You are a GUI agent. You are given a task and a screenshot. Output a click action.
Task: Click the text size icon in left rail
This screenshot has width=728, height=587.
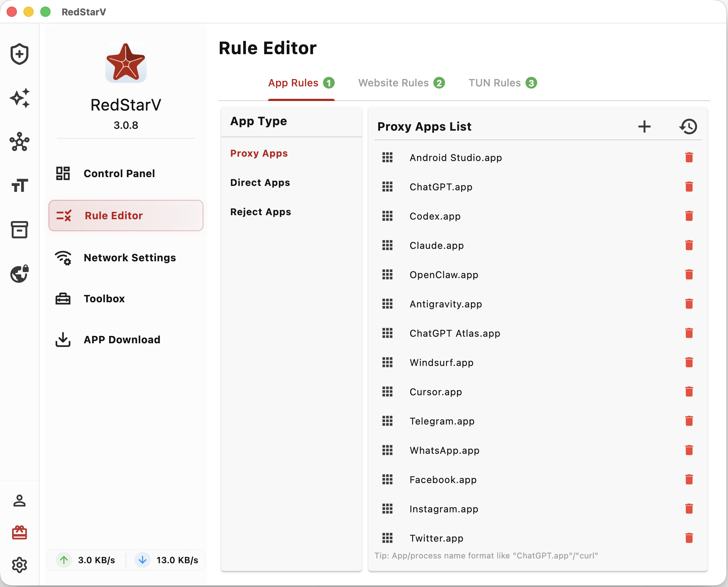[19, 186]
